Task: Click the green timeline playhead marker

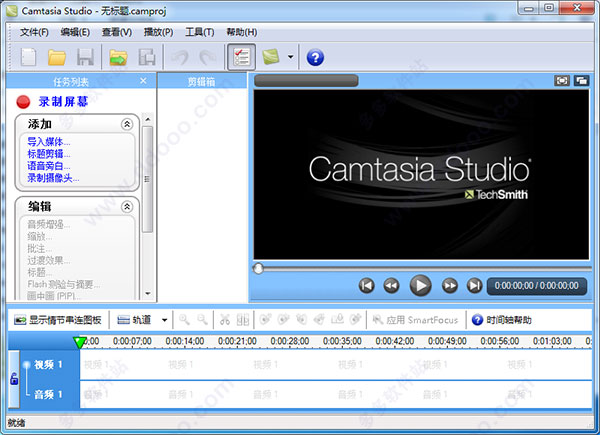Action: pyautogui.click(x=80, y=342)
